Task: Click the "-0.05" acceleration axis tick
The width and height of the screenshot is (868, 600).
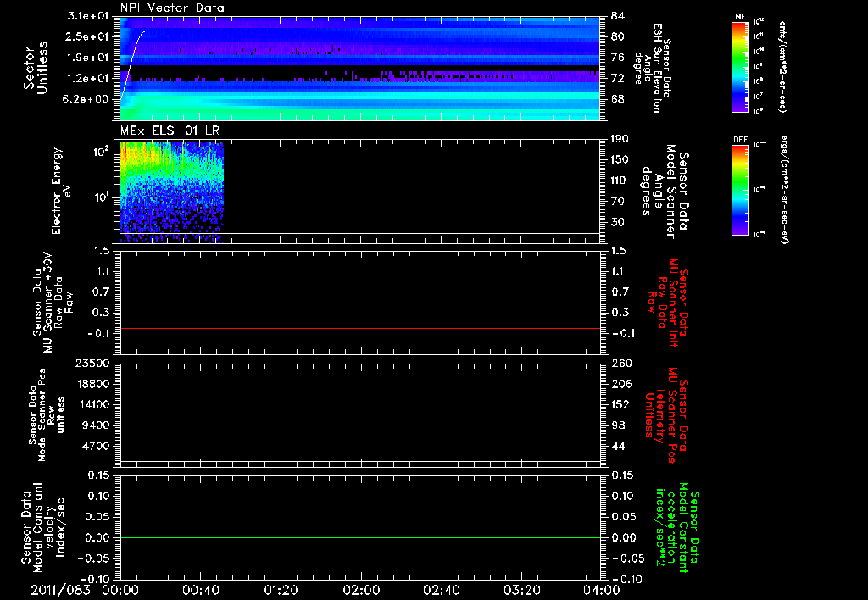Action: 627,558
